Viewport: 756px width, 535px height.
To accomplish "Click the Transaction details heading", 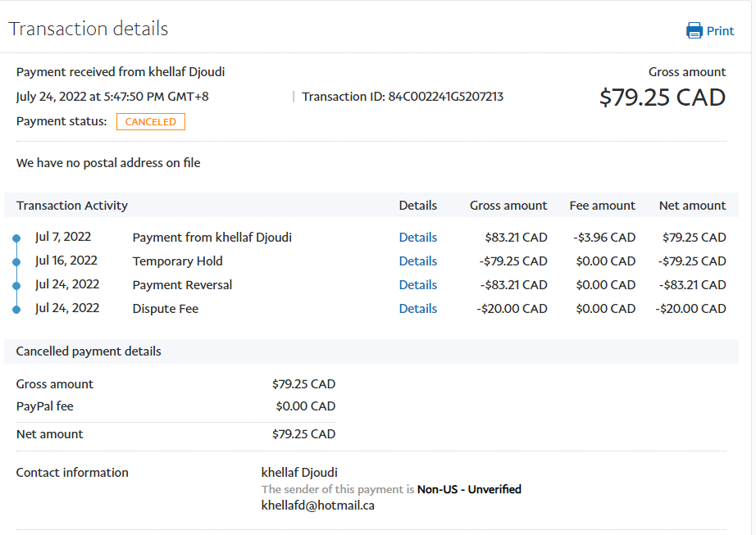I will click(89, 29).
